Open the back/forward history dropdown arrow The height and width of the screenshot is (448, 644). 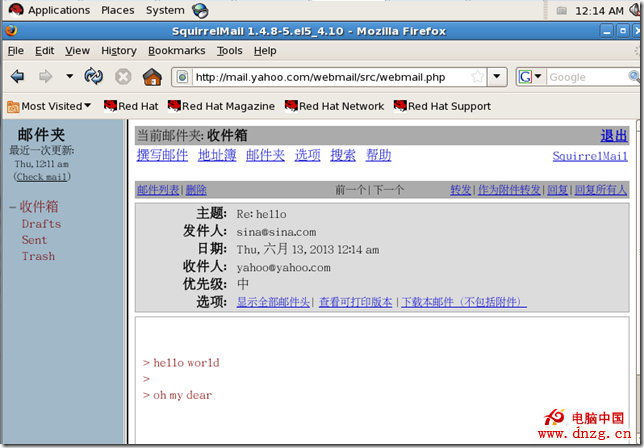click(69, 76)
